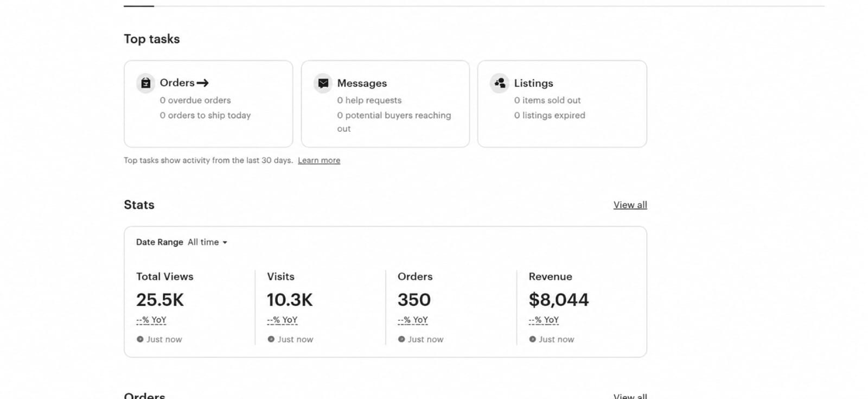
Task: Click the Messages envelope icon
Action: click(x=323, y=83)
